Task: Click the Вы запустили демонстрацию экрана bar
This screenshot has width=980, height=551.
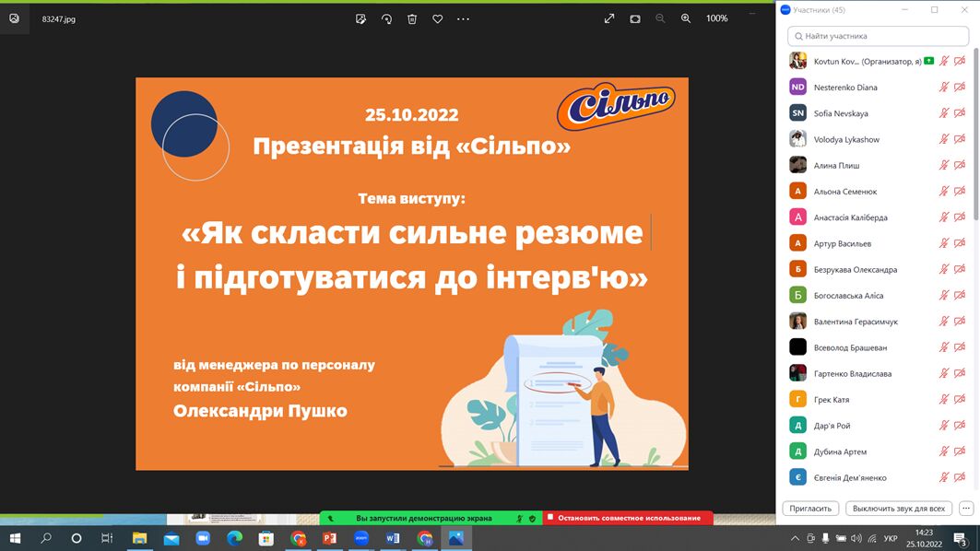Action: click(x=424, y=518)
